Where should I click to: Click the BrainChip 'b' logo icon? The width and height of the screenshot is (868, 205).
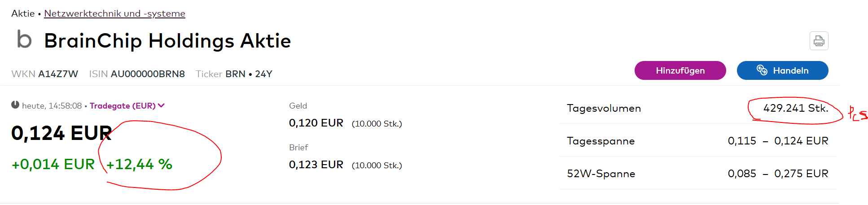24,39
